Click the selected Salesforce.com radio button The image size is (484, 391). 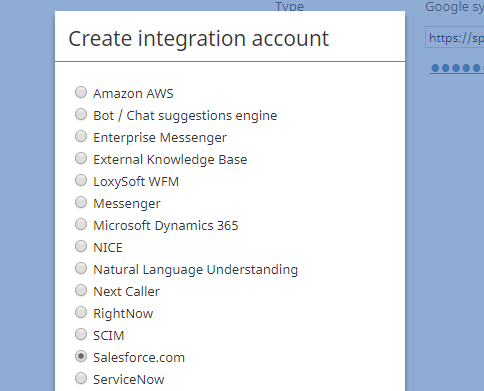[81, 356]
